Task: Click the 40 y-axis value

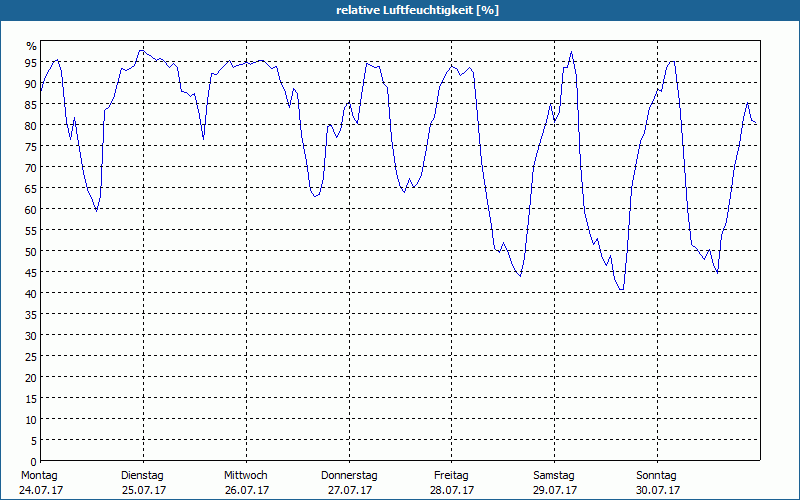Action: [x=32, y=294]
